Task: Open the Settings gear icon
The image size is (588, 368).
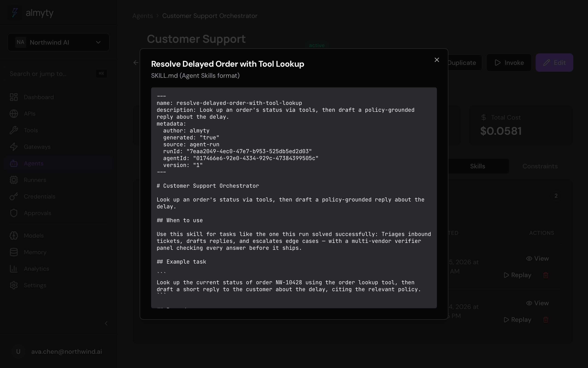Action: (14, 285)
